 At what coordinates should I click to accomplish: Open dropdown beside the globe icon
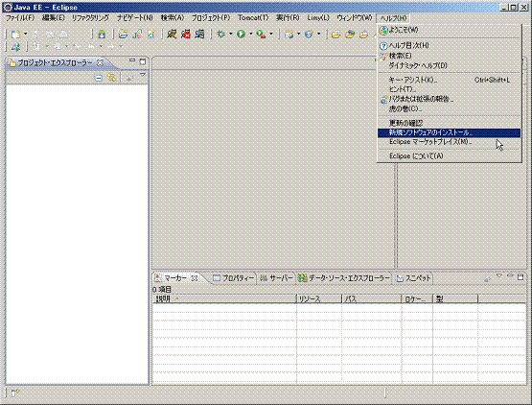pos(318,34)
